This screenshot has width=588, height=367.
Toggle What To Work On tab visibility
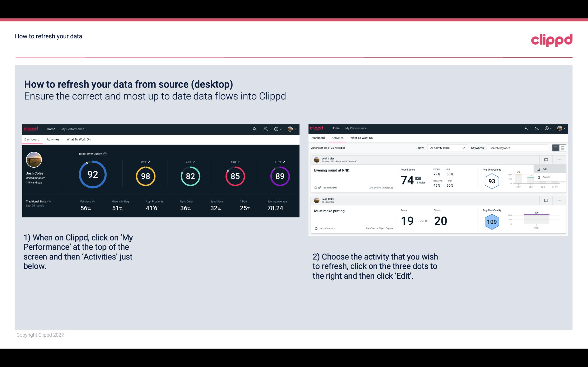78,139
